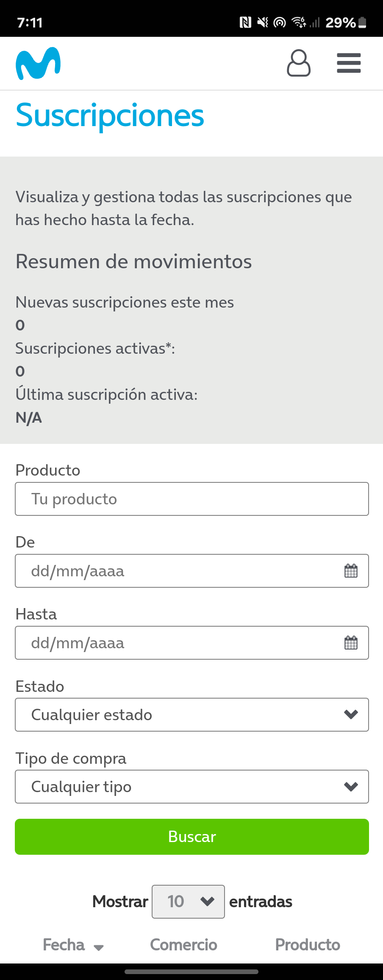Sort table by Fecha column
Viewport: 383px width, 980px height.
coord(73,945)
